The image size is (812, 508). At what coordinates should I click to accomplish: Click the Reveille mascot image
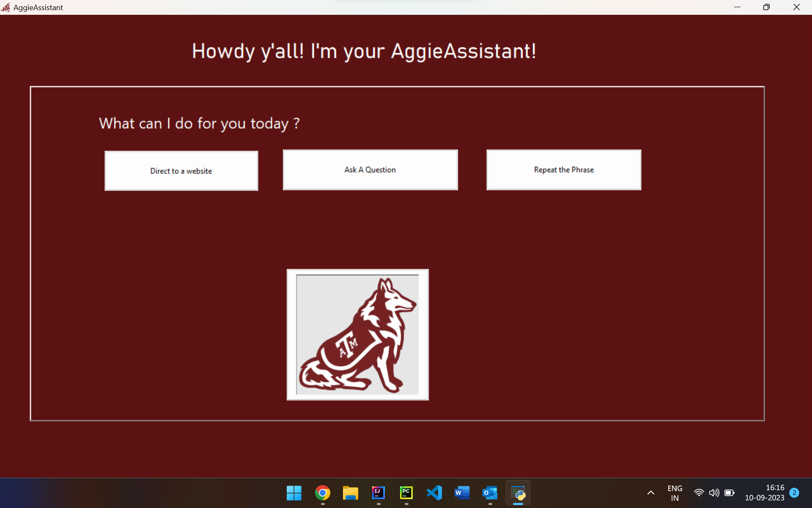tap(357, 334)
